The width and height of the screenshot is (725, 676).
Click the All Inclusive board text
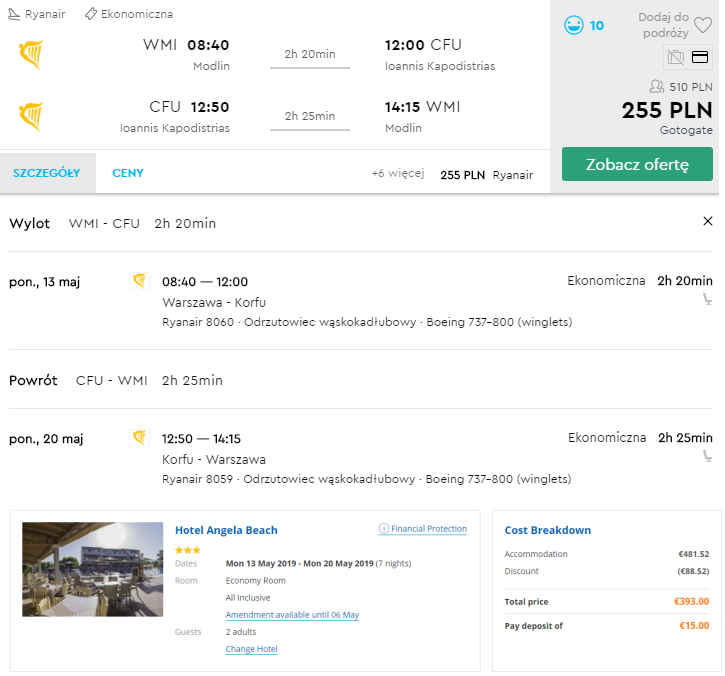click(x=248, y=597)
